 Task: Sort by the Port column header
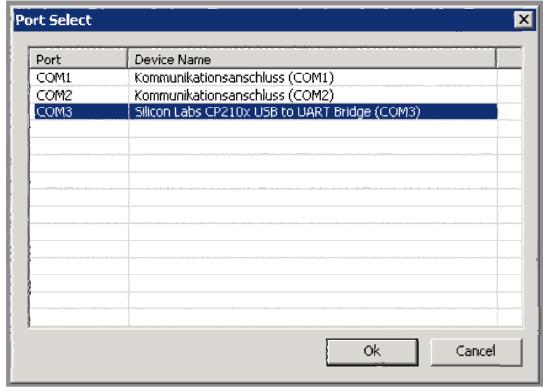[x=79, y=59]
